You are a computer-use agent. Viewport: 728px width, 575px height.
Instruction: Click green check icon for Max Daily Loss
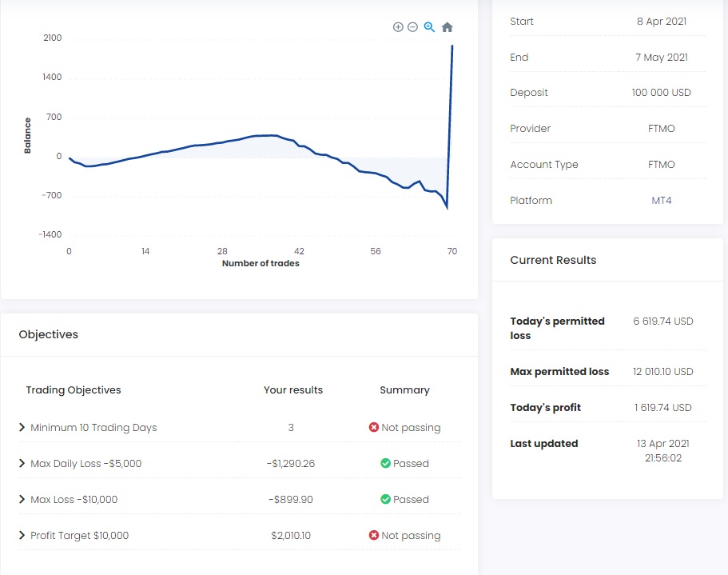point(385,464)
